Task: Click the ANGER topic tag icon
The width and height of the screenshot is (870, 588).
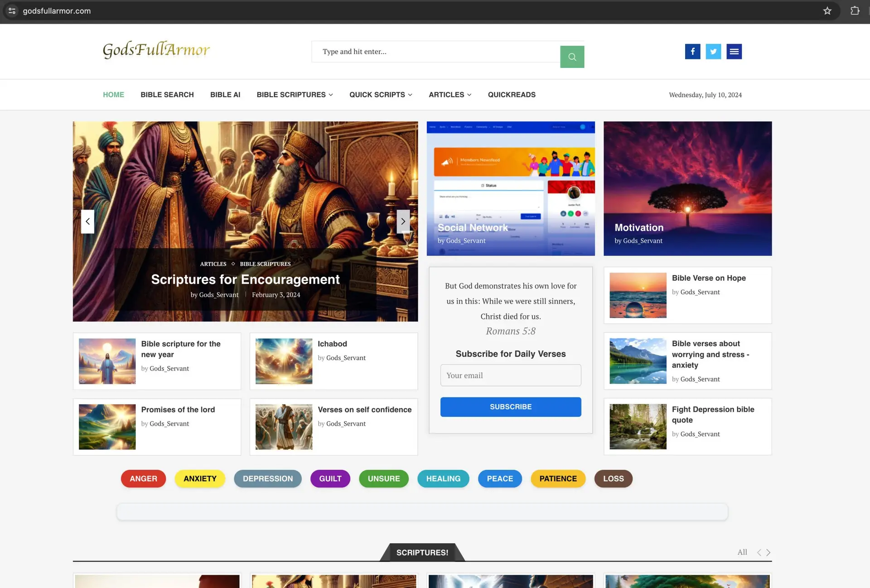Action: point(143,478)
